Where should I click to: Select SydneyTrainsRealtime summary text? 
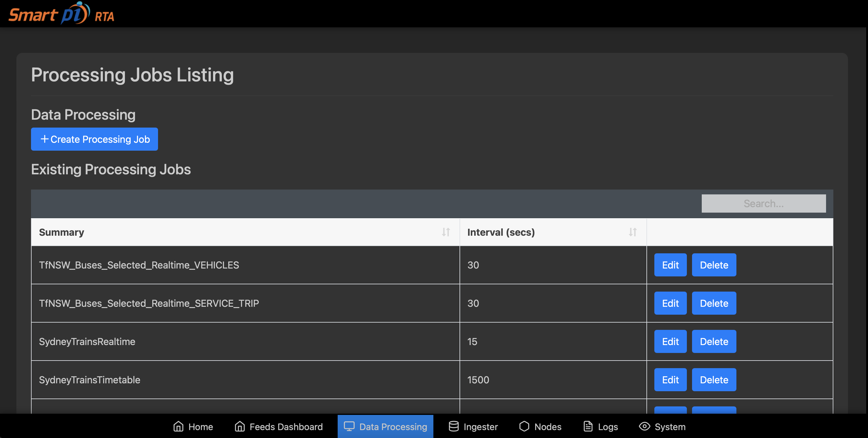[x=87, y=342]
